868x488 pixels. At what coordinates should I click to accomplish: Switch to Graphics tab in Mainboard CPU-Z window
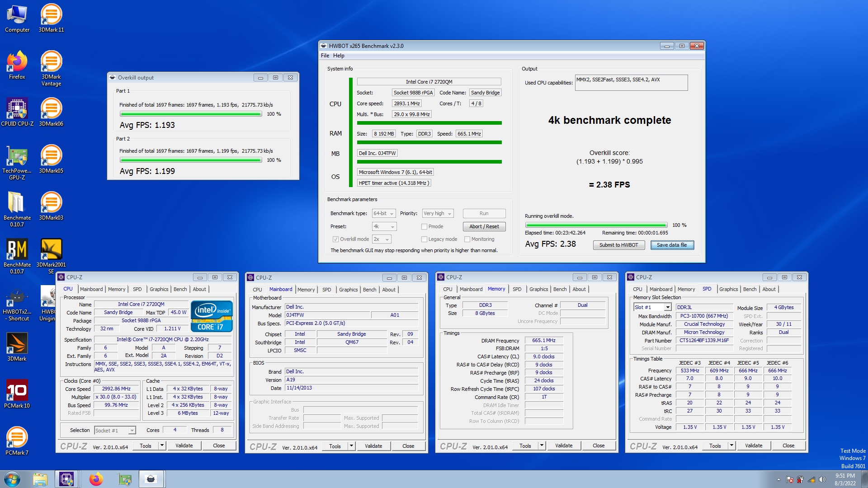348,290
